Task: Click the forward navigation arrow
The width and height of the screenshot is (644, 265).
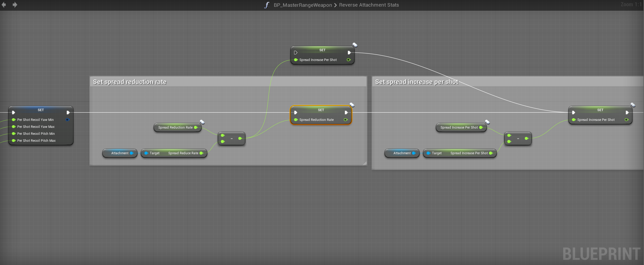Action: pos(15,5)
